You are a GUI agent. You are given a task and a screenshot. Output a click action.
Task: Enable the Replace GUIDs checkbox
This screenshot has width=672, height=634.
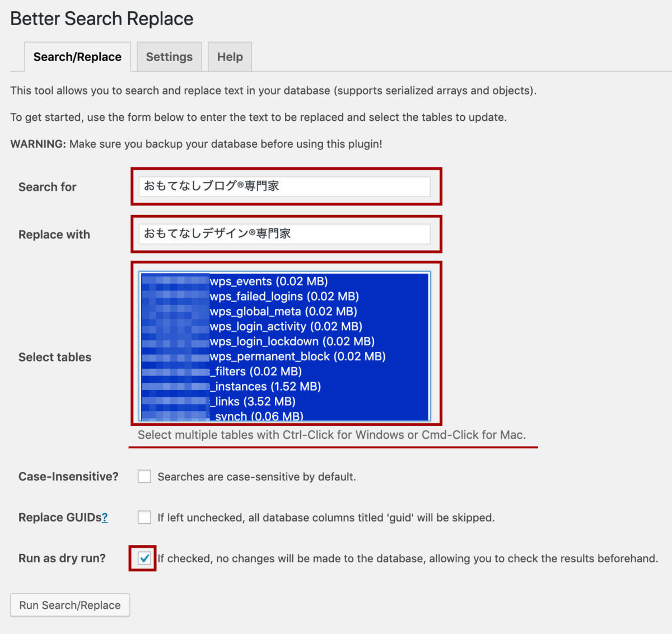tap(144, 518)
